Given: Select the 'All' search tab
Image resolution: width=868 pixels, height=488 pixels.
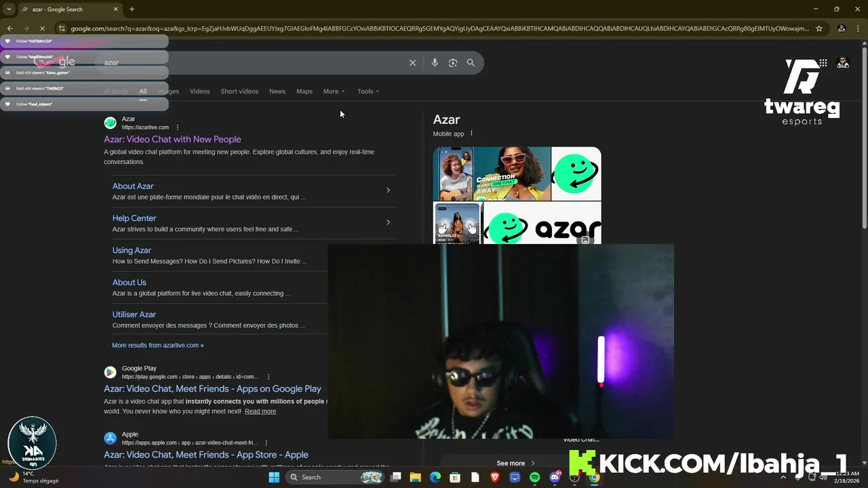Looking at the screenshot, I should pos(142,91).
